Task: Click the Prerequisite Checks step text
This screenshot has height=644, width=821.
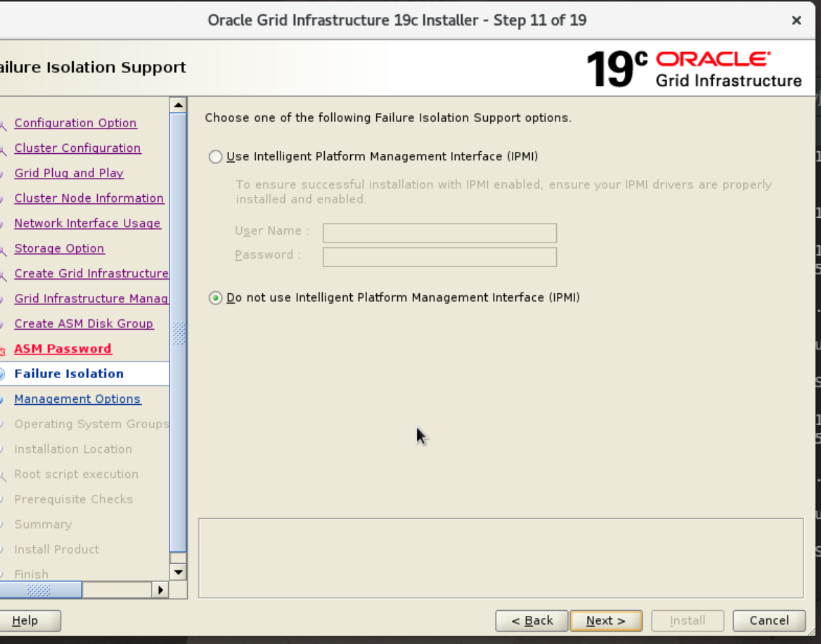Action: [x=74, y=499]
